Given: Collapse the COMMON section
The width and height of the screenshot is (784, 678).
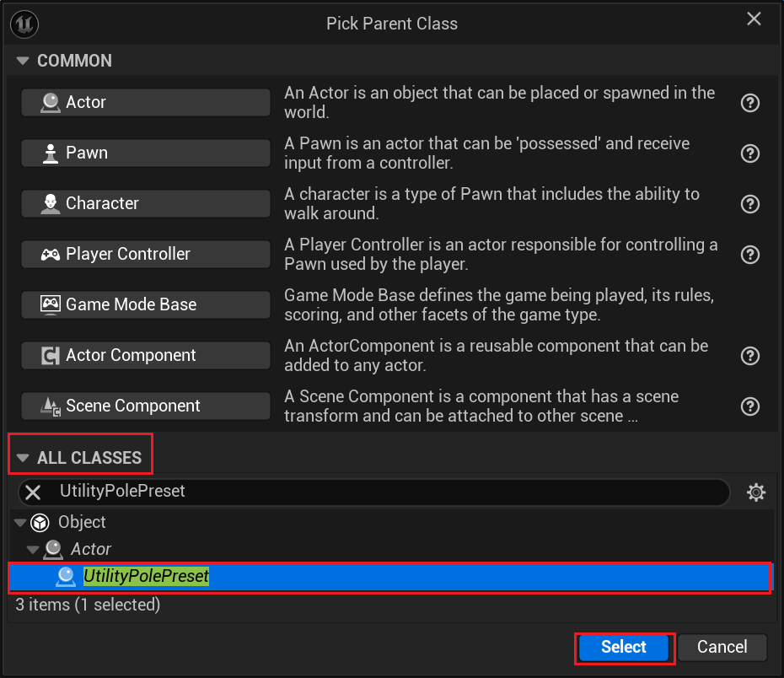Looking at the screenshot, I should 23,61.
